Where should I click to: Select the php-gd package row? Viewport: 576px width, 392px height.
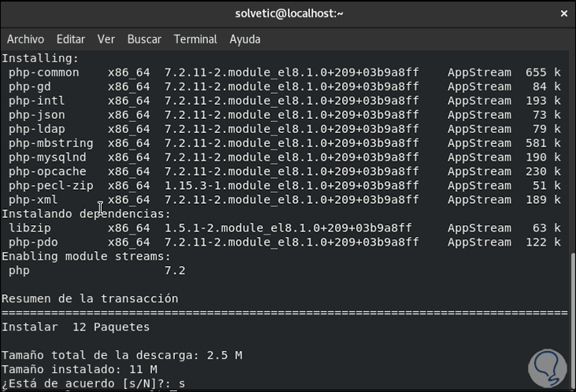[x=30, y=87]
